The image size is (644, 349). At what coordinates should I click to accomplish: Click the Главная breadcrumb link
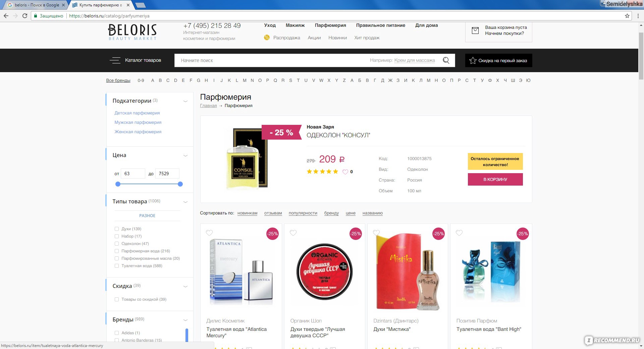tap(208, 105)
